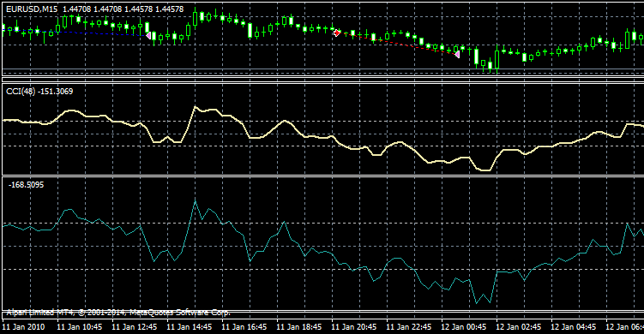
Task: Select the CCI(48) -151.3069 indicator label
Action: coord(39,92)
